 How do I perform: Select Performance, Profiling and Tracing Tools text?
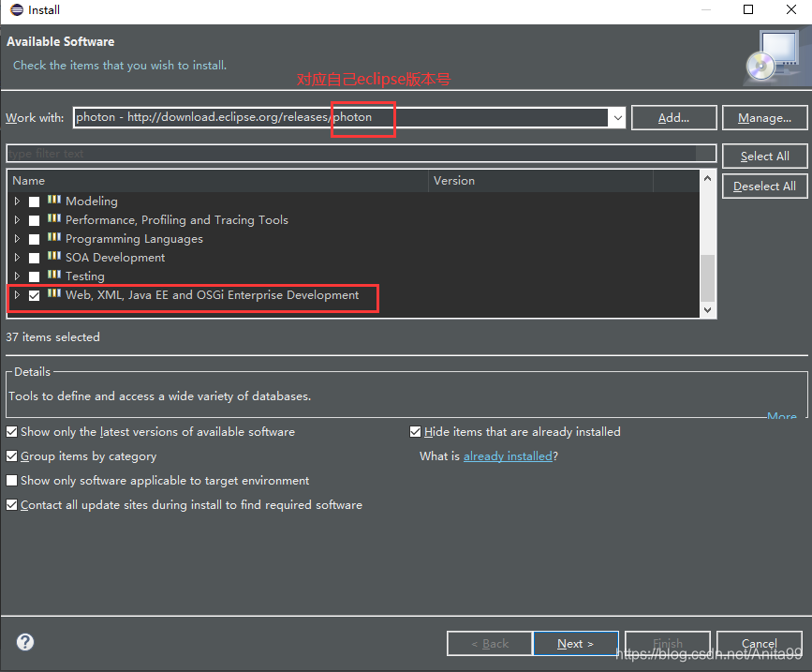(177, 220)
